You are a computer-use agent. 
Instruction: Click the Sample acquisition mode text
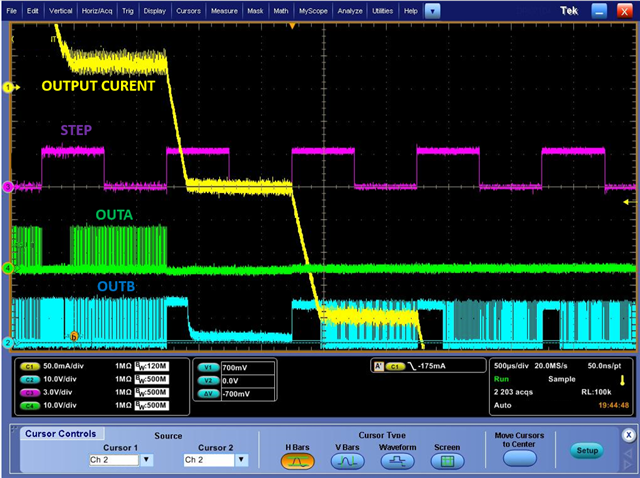[x=562, y=379]
